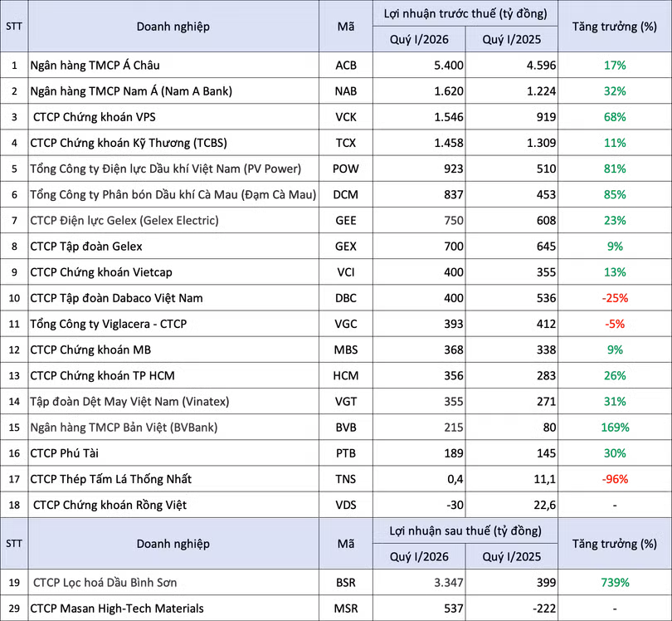Select the 799% growth value
Viewport: 672px width, 621px height.
(615, 583)
